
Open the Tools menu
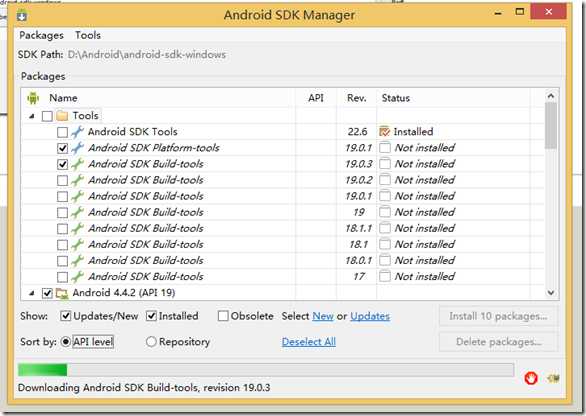[88, 36]
